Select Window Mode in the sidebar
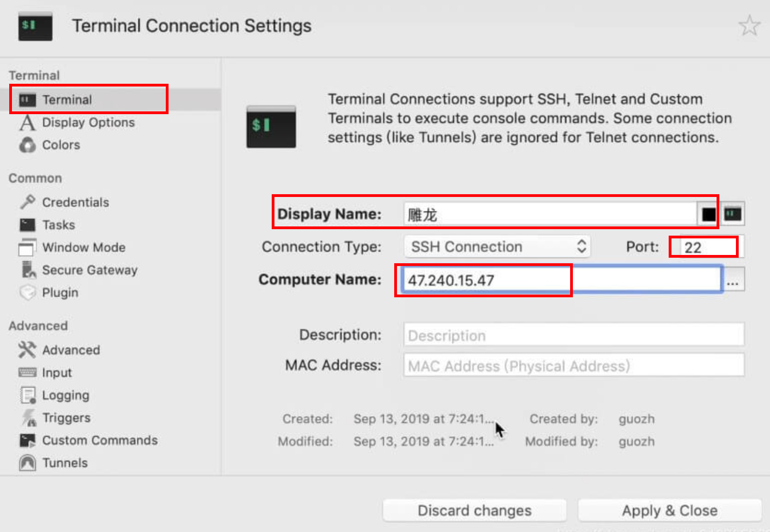This screenshot has width=770, height=532. 83,247
